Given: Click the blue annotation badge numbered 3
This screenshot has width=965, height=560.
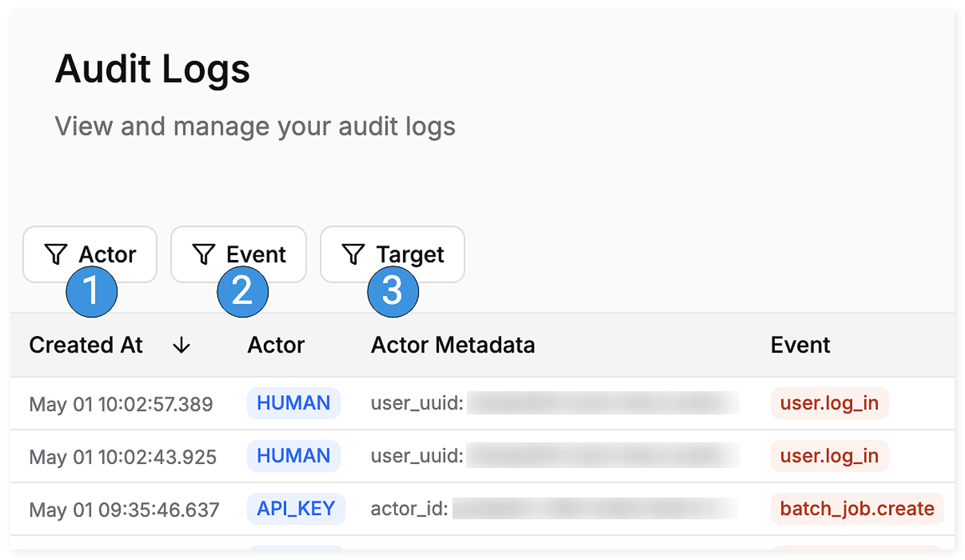Looking at the screenshot, I should (393, 291).
